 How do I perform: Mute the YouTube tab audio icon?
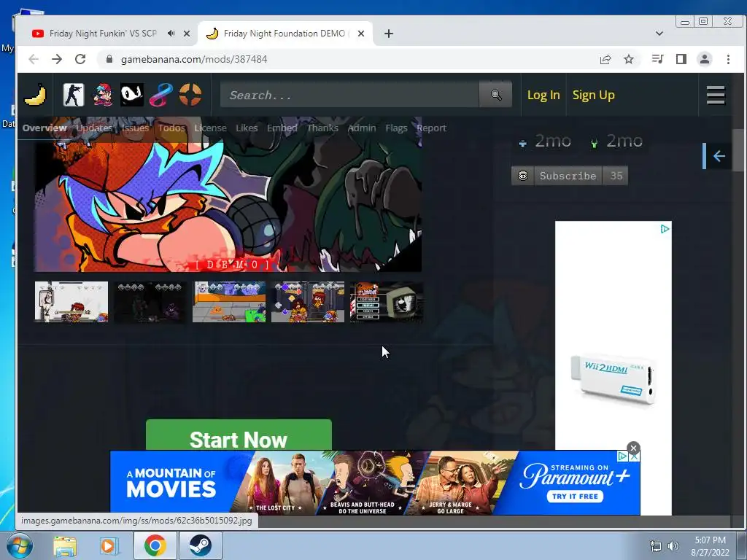(171, 34)
